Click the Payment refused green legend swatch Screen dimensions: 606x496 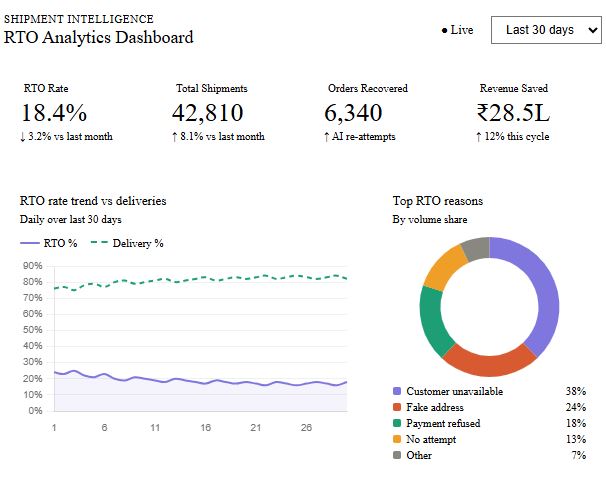click(397, 423)
